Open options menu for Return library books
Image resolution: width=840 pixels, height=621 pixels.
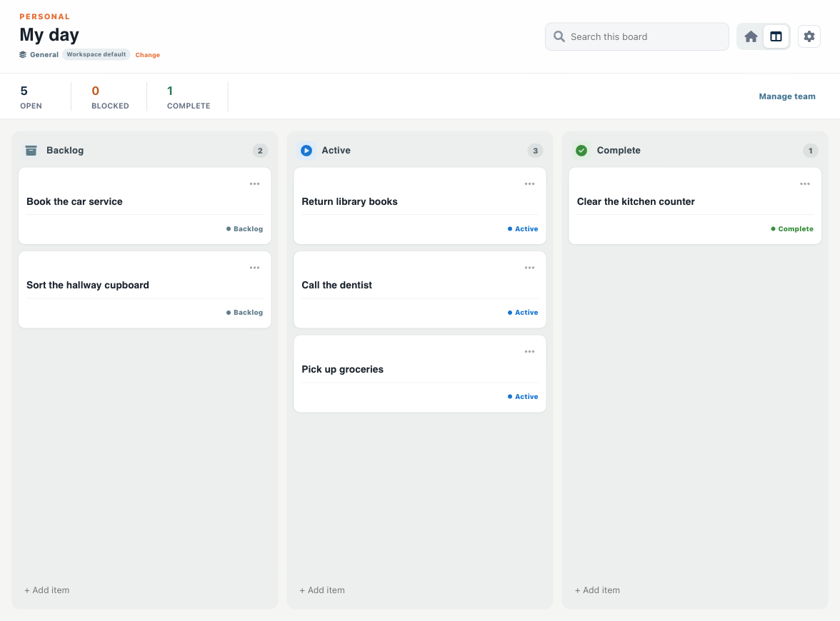tap(529, 183)
